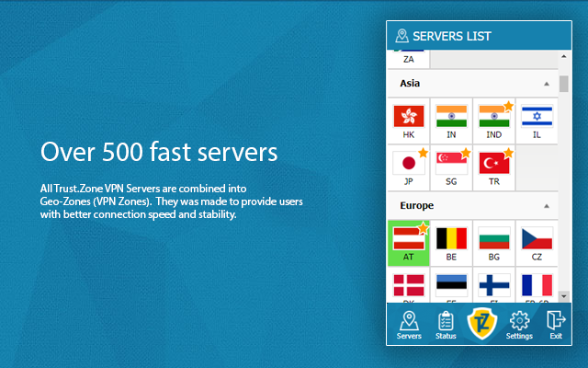Select the Austria AT server

(408, 243)
